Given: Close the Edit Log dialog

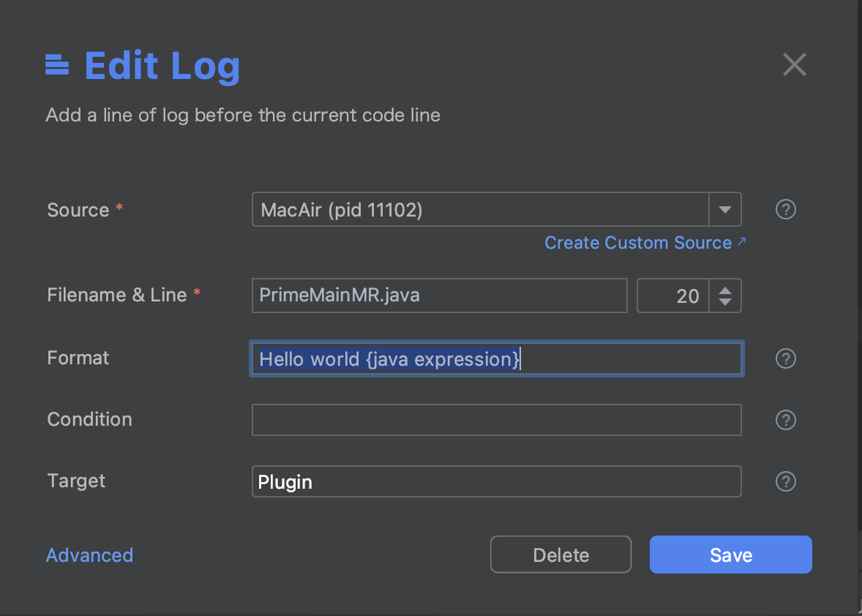Looking at the screenshot, I should tap(794, 65).
